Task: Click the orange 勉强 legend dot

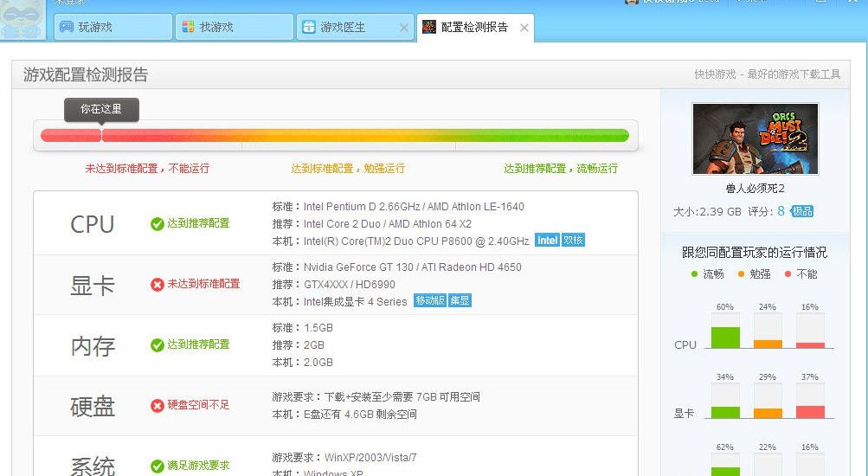Action: pyautogui.click(x=741, y=274)
